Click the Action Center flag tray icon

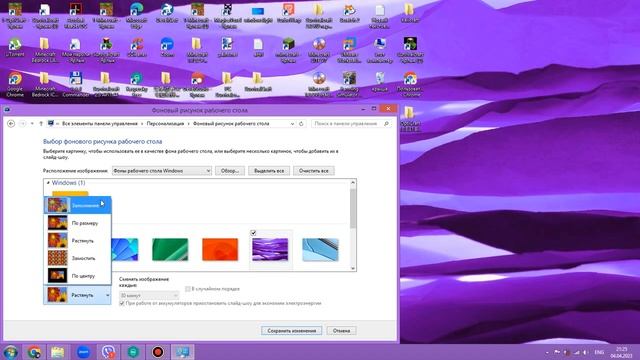[x=557, y=352]
